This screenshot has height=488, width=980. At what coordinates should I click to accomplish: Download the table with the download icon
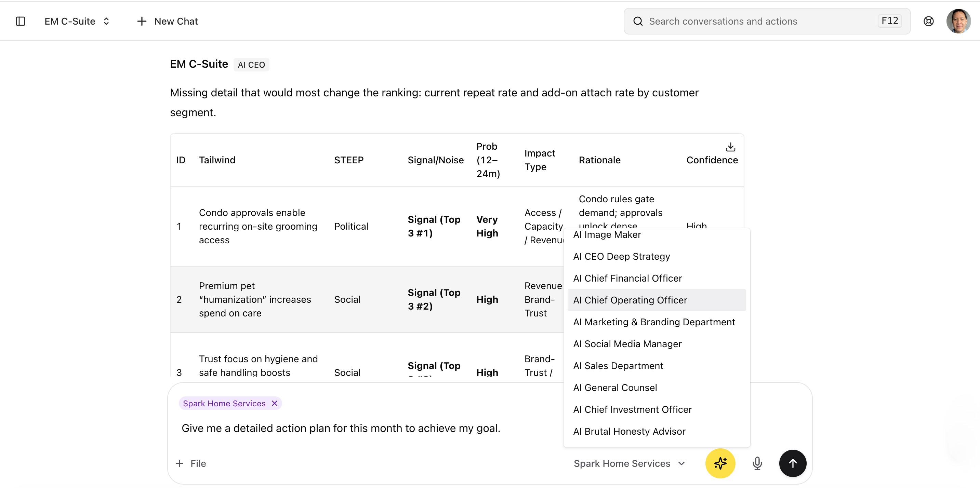[730, 147]
